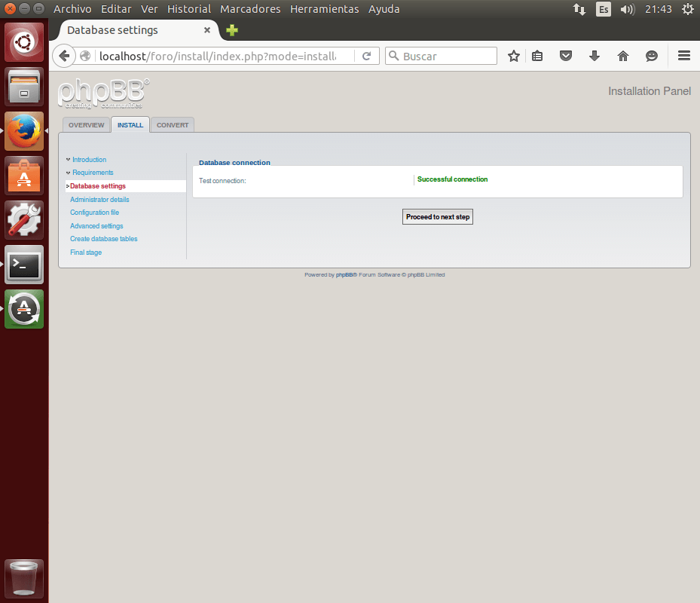Click the Test connection label
The height and width of the screenshot is (603, 700).
pyautogui.click(x=222, y=180)
